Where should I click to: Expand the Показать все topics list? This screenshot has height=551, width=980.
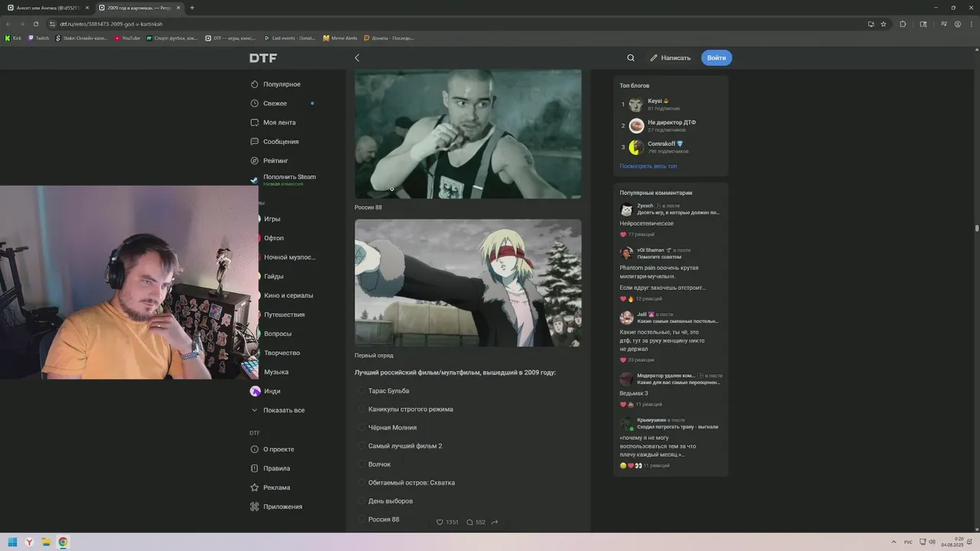point(277,410)
